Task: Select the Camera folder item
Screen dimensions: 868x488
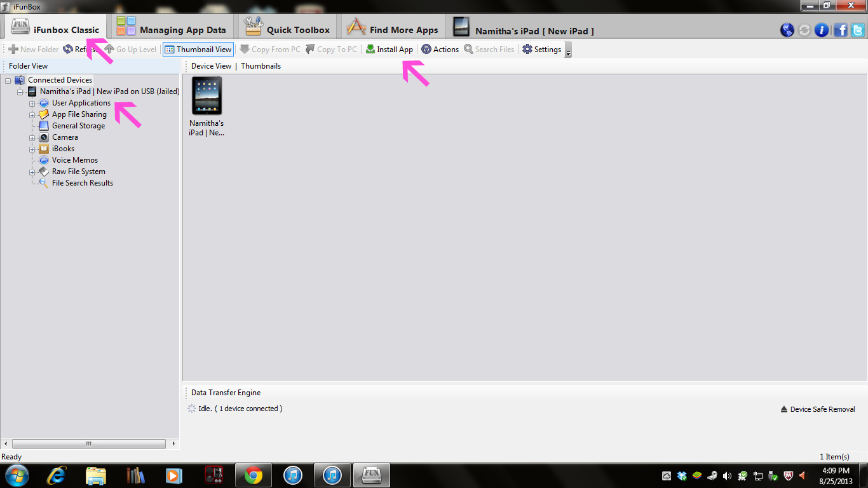Action: [65, 137]
